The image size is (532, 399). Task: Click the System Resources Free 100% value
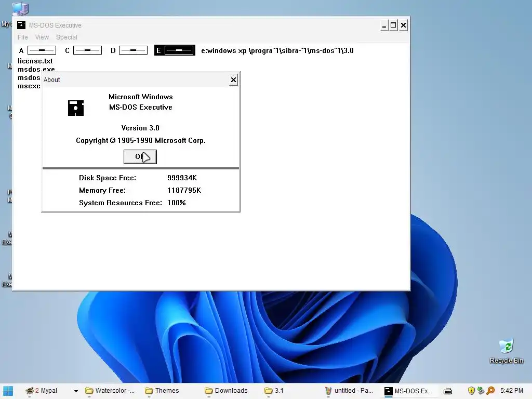(177, 203)
